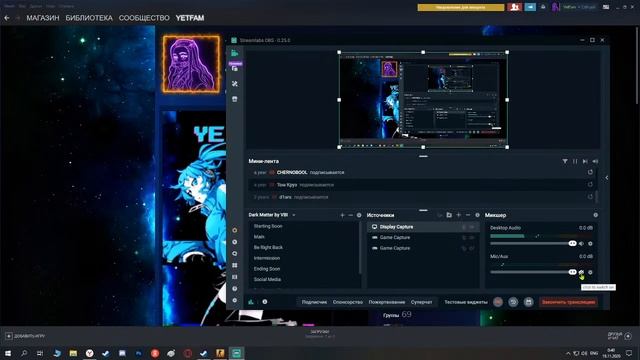Click the Mic/Aux volume slider handle
The image size is (640, 360).
tap(572, 272)
